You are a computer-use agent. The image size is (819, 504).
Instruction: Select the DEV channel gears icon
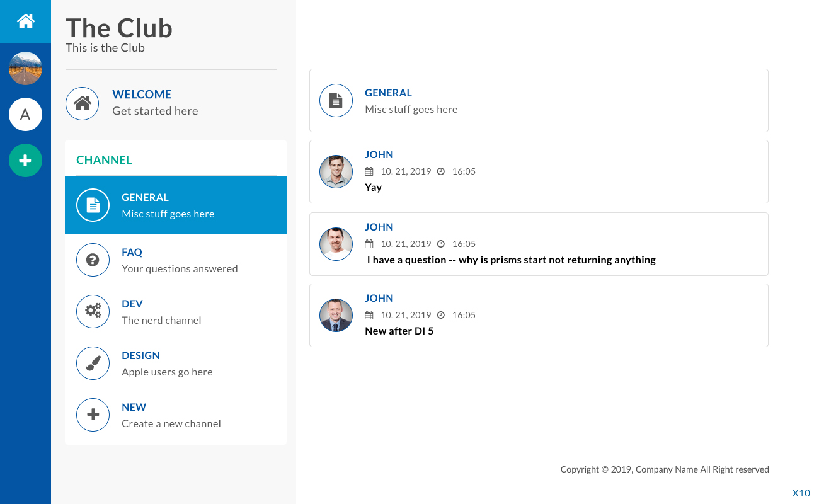pyautogui.click(x=93, y=311)
